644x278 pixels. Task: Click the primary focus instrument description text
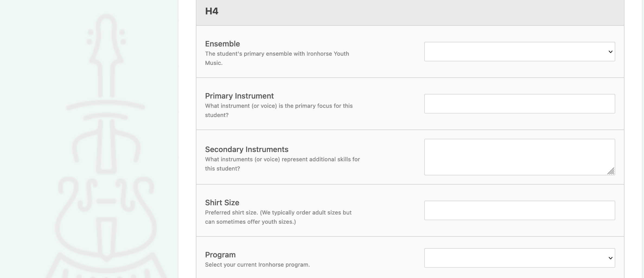(279, 110)
